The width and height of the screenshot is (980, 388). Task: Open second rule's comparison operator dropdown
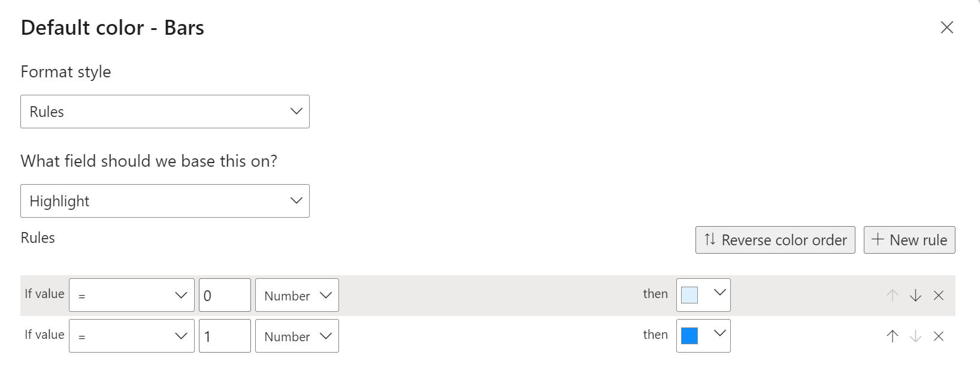(x=132, y=336)
